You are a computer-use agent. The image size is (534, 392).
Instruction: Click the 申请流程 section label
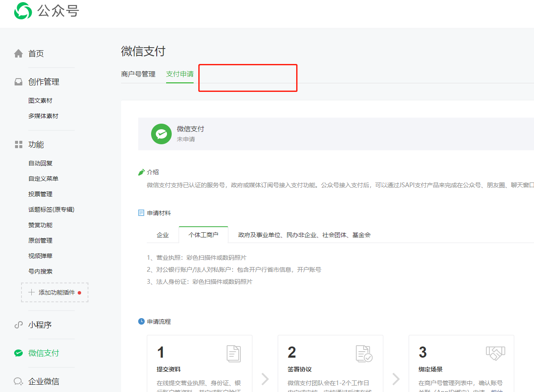tap(159, 322)
